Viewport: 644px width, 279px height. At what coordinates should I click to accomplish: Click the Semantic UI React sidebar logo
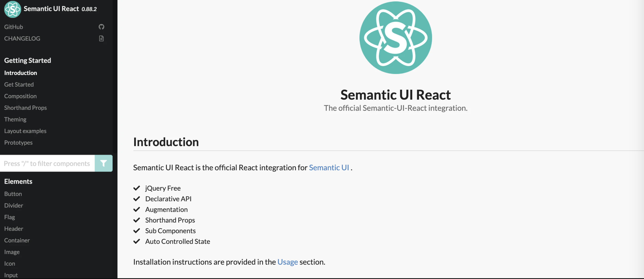tap(13, 9)
